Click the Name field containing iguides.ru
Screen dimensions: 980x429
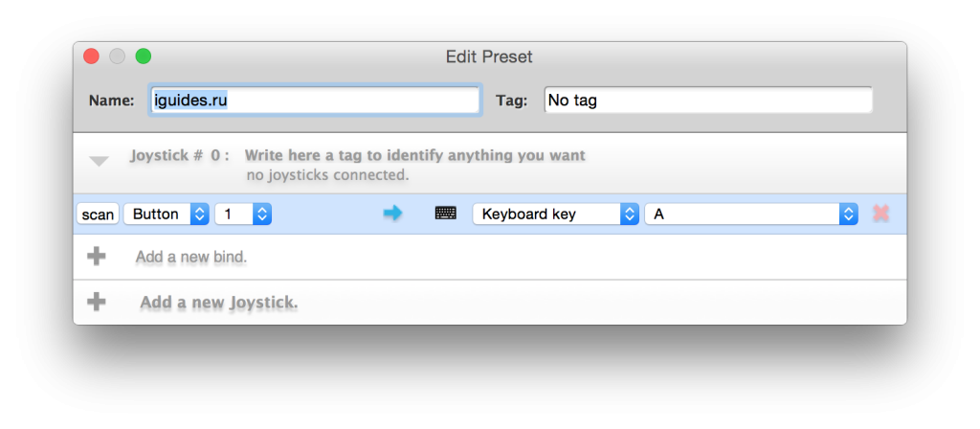316,100
